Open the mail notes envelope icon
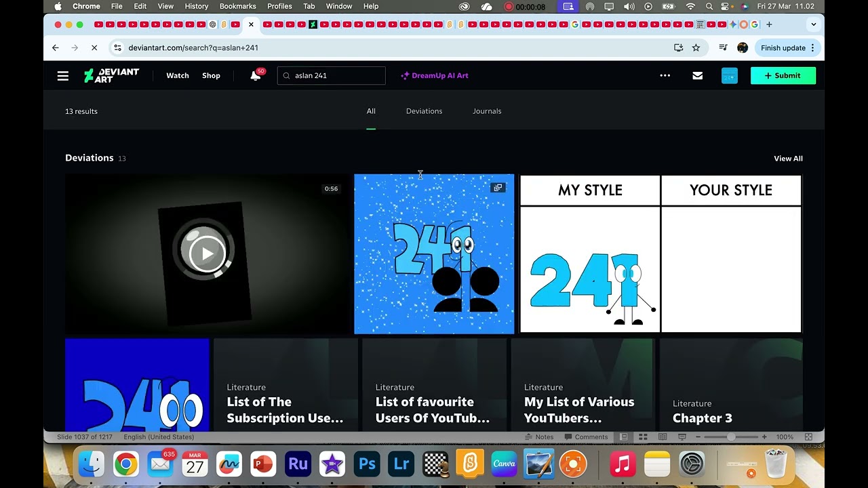 click(x=697, y=76)
